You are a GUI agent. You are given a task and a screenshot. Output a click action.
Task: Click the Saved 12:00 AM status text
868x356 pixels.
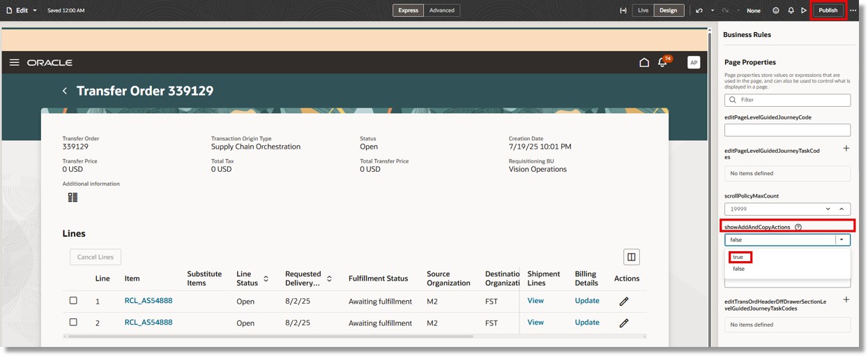pyautogui.click(x=66, y=10)
